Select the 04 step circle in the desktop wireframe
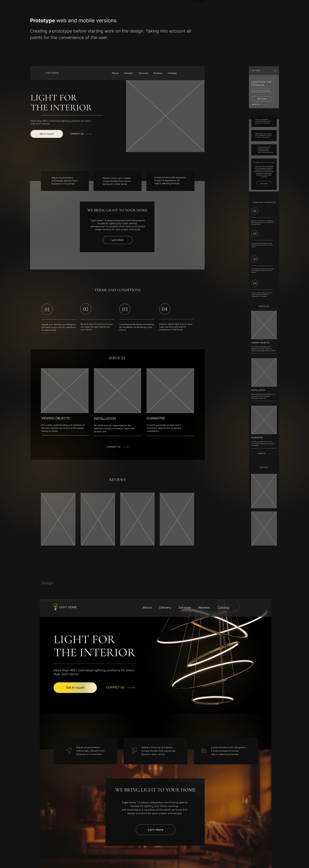Screen dimensions: 309x868 click(165, 309)
